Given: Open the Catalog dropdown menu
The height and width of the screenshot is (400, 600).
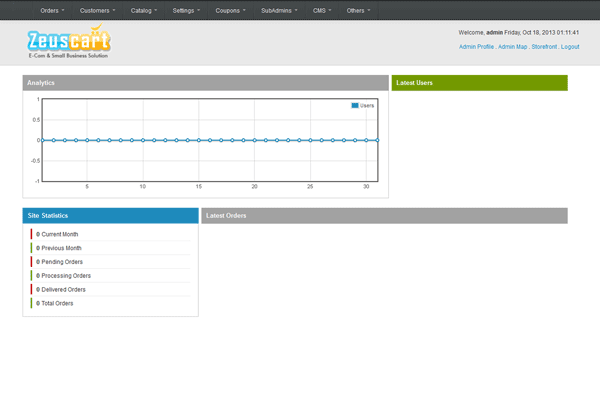Looking at the screenshot, I should coord(144,11).
